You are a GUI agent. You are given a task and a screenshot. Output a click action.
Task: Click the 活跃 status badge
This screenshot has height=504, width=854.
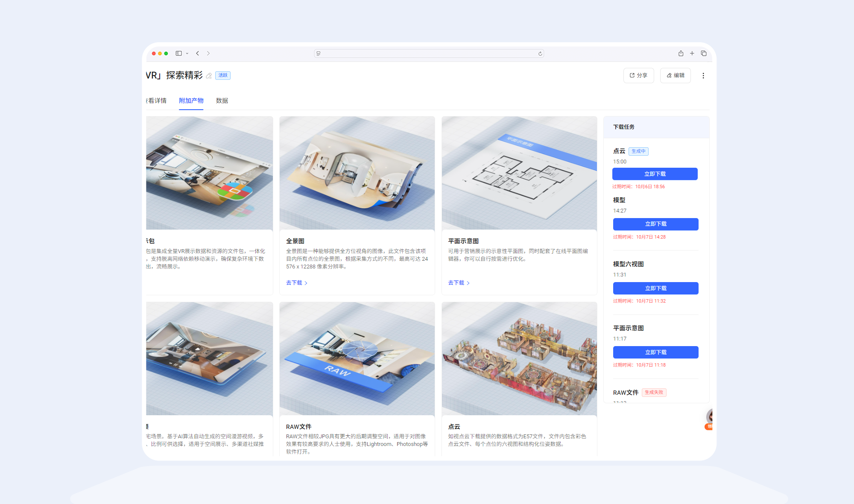pos(223,76)
